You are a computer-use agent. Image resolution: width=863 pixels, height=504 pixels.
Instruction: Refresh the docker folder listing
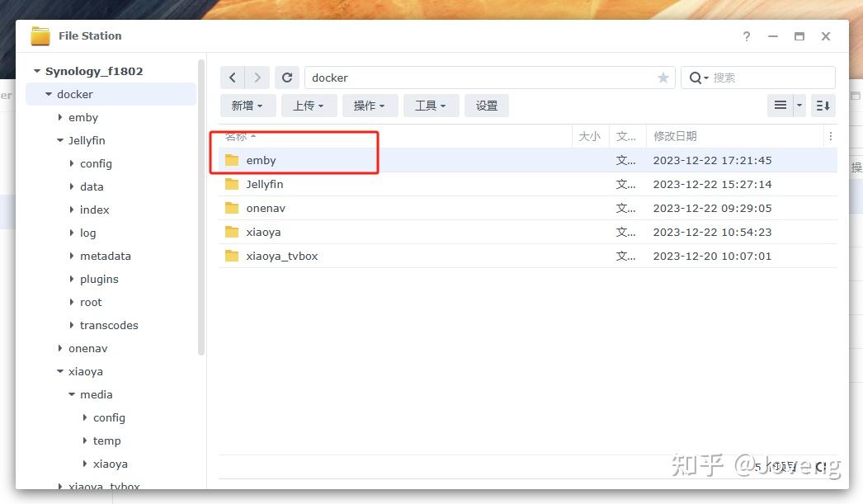(287, 78)
